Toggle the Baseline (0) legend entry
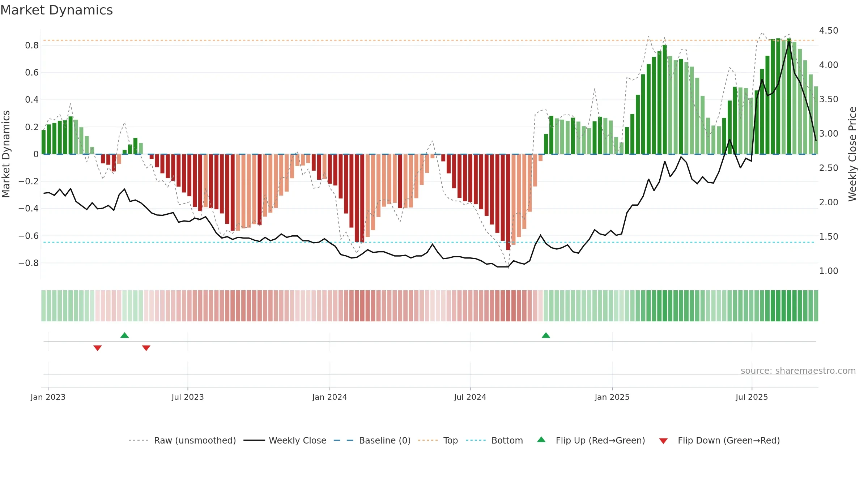The width and height of the screenshot is (868, 488). pyautogui.click(x=372, y=440)
